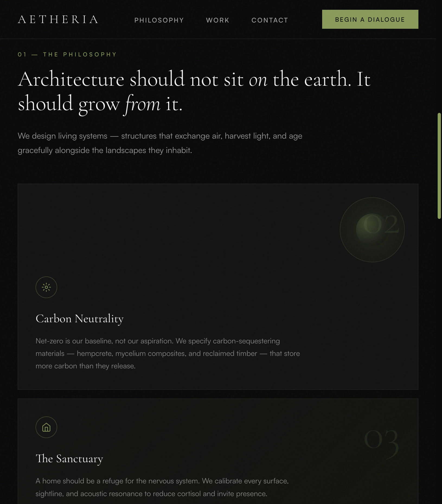Image resolution: width=442 pixels, height=504 pixels.
Task: Click the AETHERIA logo
Action: click(58, 20)
